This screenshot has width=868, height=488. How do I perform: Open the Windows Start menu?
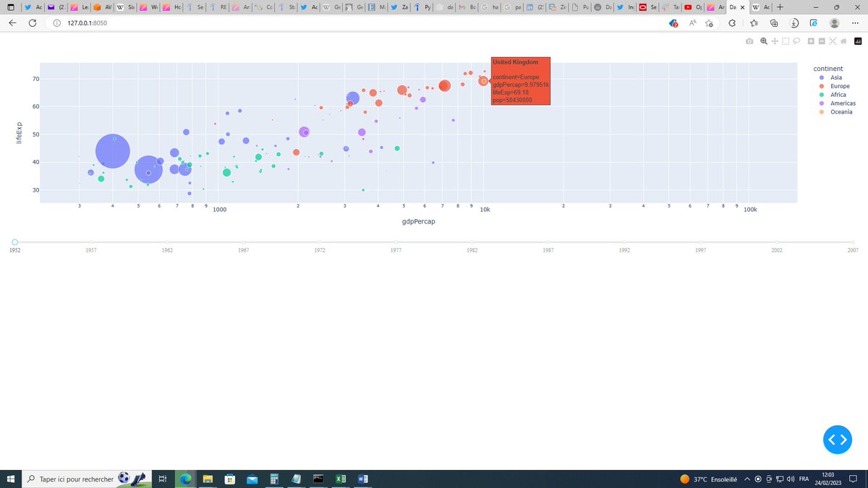[x=11, y=479]
